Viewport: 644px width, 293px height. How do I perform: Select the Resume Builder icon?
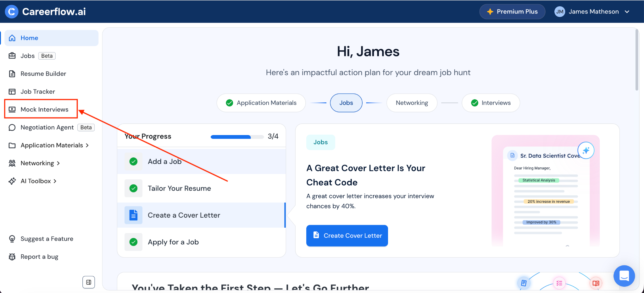point(12,73)
